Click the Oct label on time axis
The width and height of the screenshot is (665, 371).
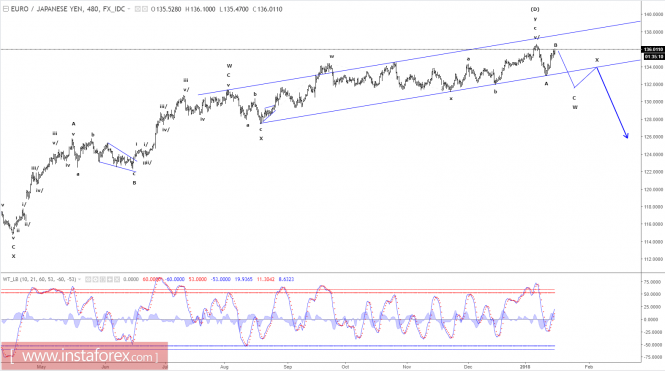(x=345, y=367)
